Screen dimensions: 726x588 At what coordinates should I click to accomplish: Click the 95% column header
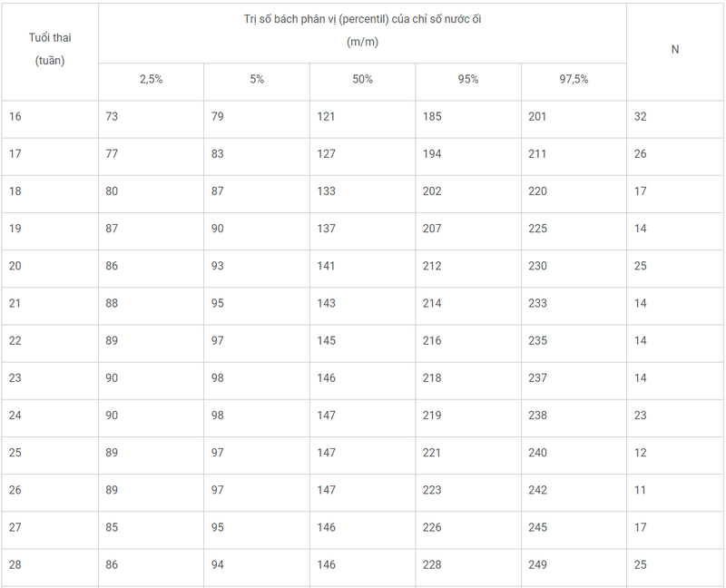tap(467, 79)
